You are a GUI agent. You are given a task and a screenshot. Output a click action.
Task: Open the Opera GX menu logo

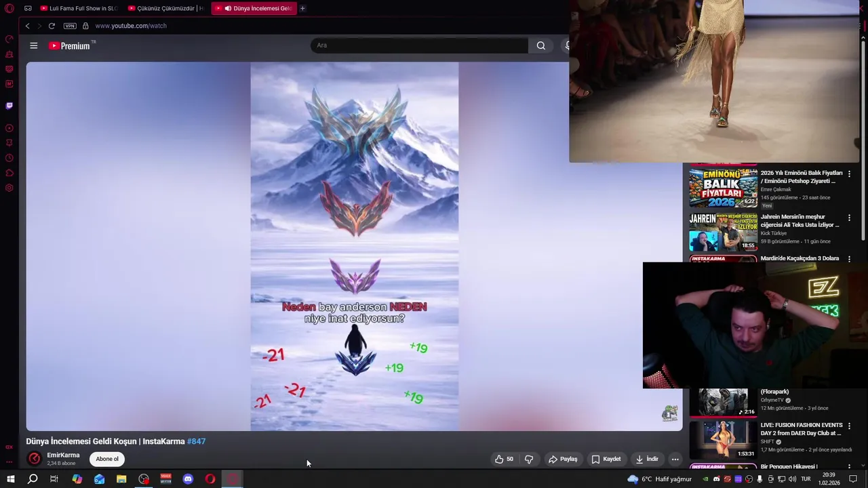click(x=9, y=8)
